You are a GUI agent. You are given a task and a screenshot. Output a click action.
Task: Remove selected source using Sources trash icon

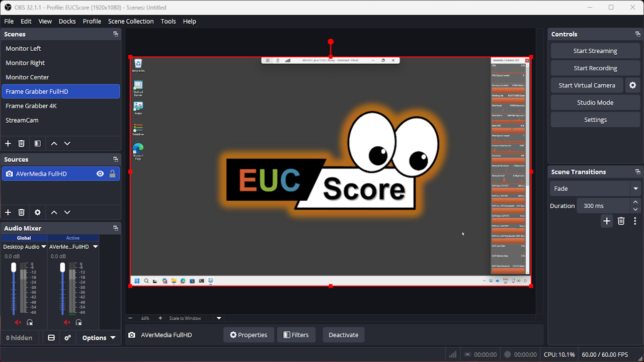[22, 212]
